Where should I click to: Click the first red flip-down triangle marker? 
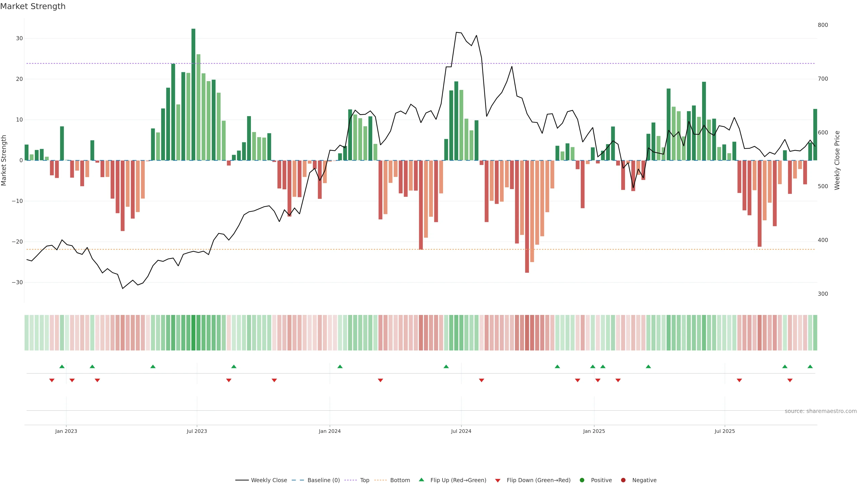tap(52, 380)
